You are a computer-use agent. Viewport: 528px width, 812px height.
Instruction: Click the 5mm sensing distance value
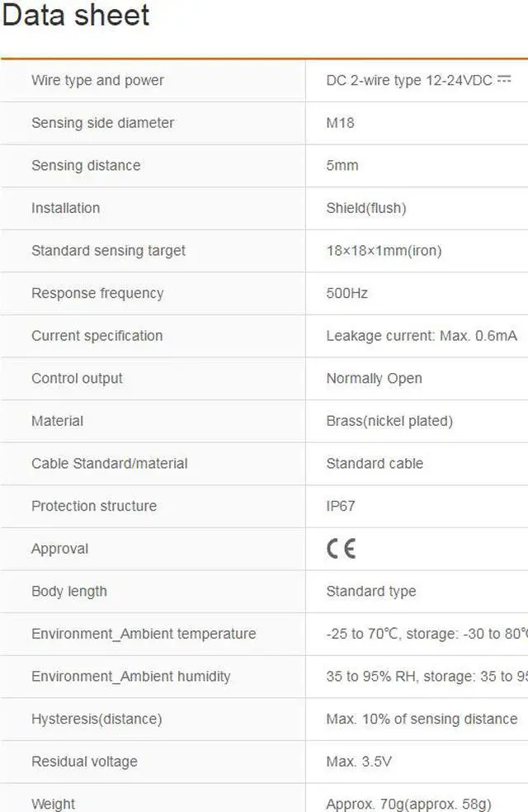pos(342,165)
